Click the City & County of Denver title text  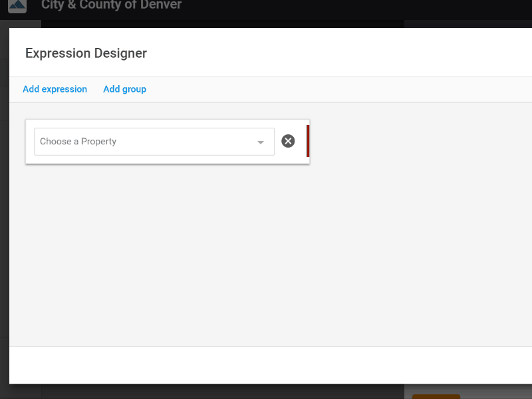[x=111, y=5]
